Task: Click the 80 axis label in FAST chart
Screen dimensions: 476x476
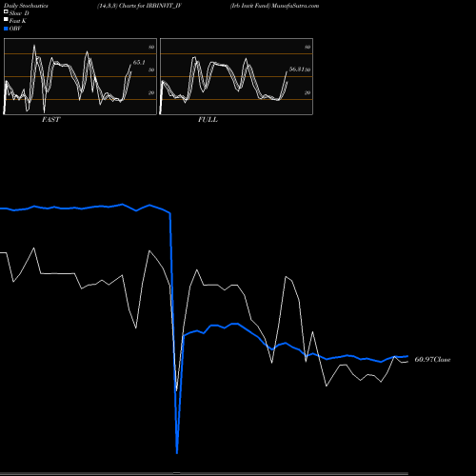Action: click(x=151, y=47)
